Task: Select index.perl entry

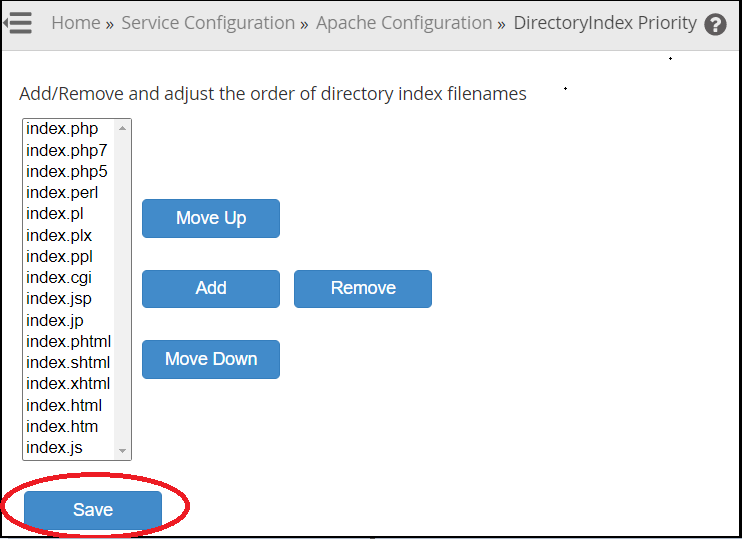Action: [x=69, y=193]
